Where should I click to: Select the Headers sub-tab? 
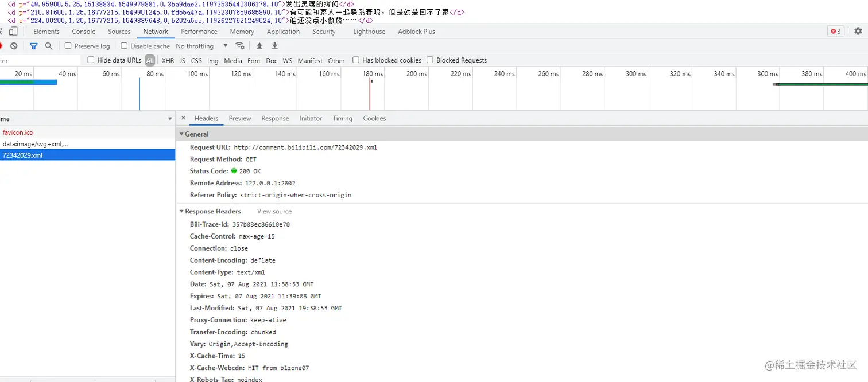[206, 118]
